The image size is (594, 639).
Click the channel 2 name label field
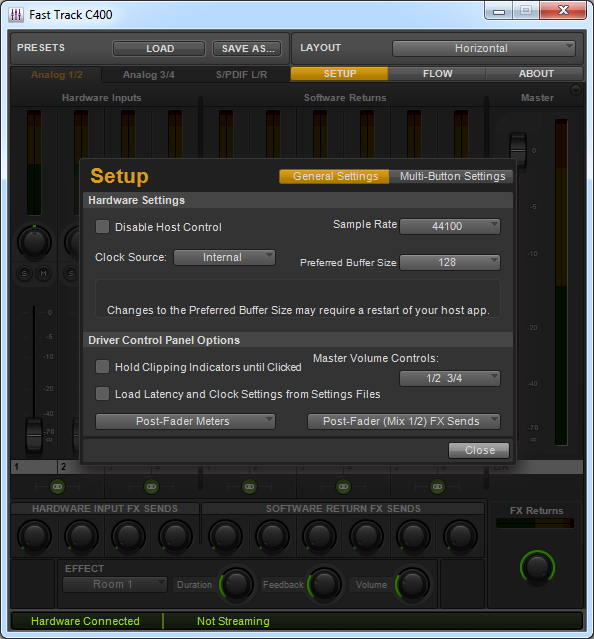coord(69,467)
